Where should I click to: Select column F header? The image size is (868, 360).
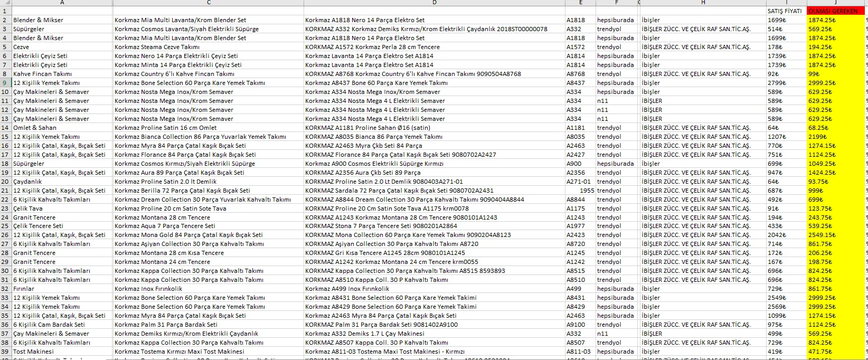point(616,3)
